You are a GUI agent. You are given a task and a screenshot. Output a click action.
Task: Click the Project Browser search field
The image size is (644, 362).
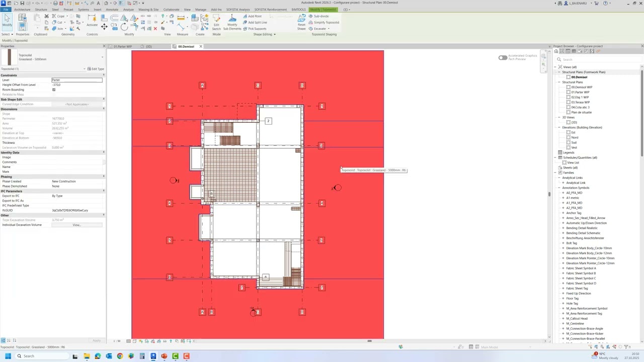599,59
